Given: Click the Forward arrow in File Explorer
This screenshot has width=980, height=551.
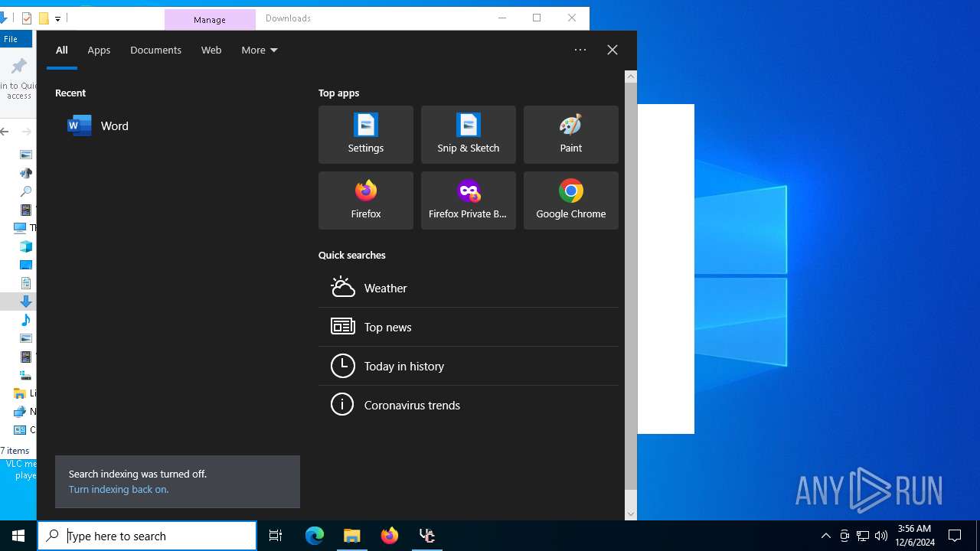Looking at the screenshot, I should tap(26, 132).
